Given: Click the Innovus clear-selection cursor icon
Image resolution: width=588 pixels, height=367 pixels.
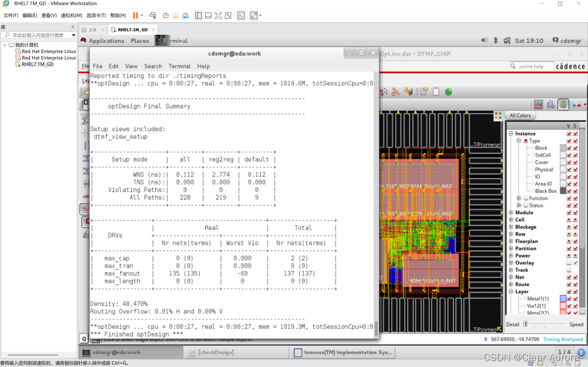Looking at the screenshot, I should 384,92.
